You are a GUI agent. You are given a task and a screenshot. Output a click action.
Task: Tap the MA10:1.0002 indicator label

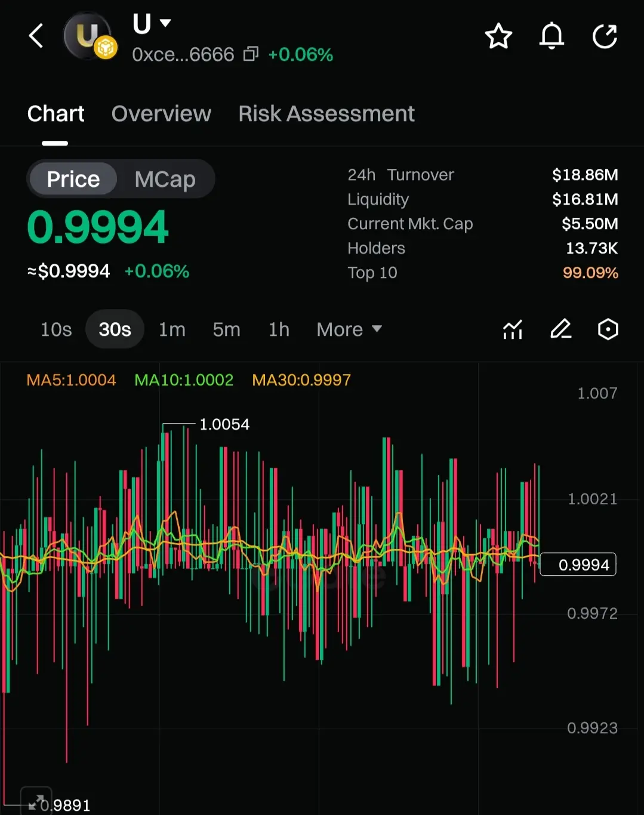pyautogui.click(x=184, y=380)
